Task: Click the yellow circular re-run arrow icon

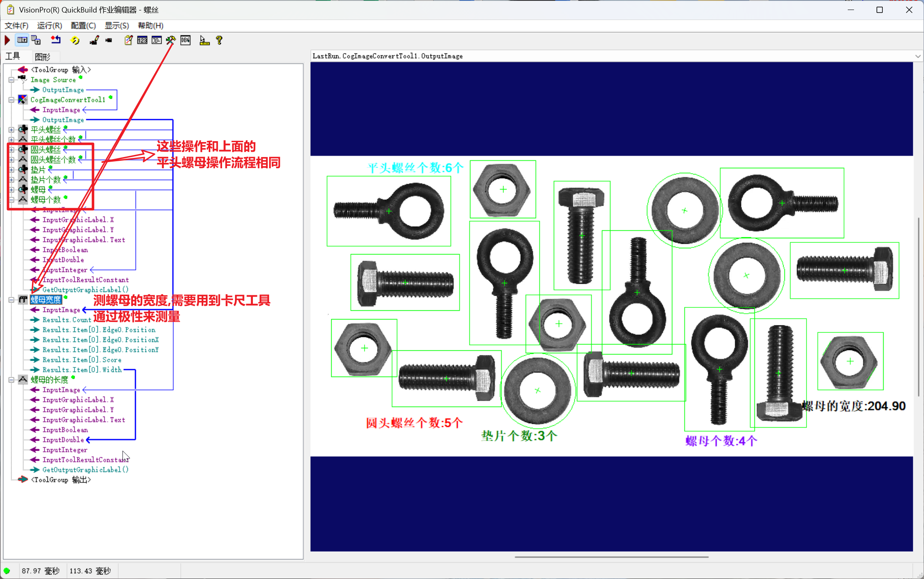Action: (75, 40)
